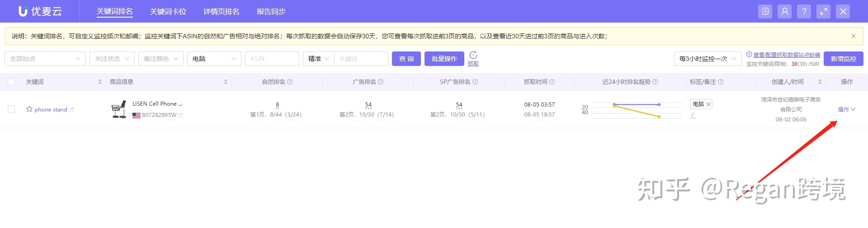Open the 详情页排名 tab

coord(221,12)
